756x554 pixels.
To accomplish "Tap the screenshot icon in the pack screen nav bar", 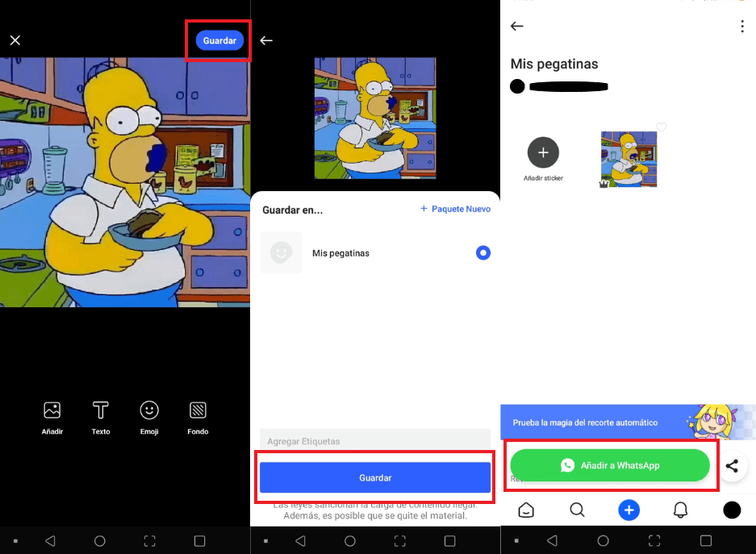I will tap(654, 541).
